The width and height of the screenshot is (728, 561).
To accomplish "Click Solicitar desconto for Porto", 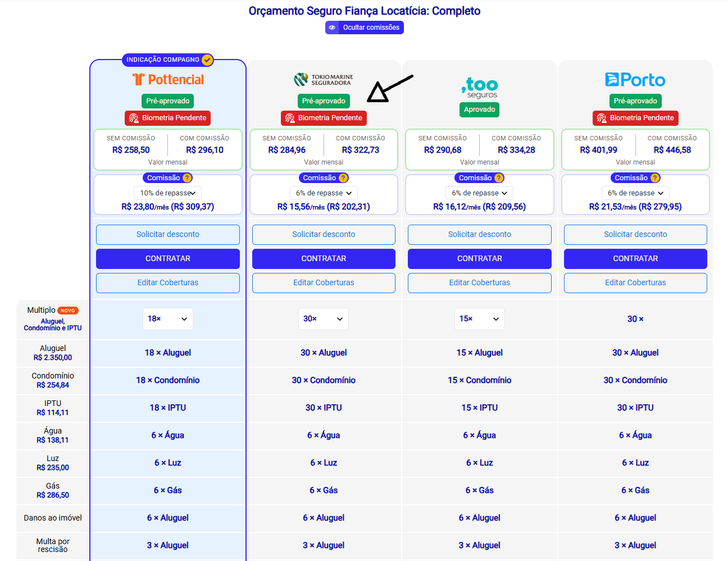I will point(635,235).
